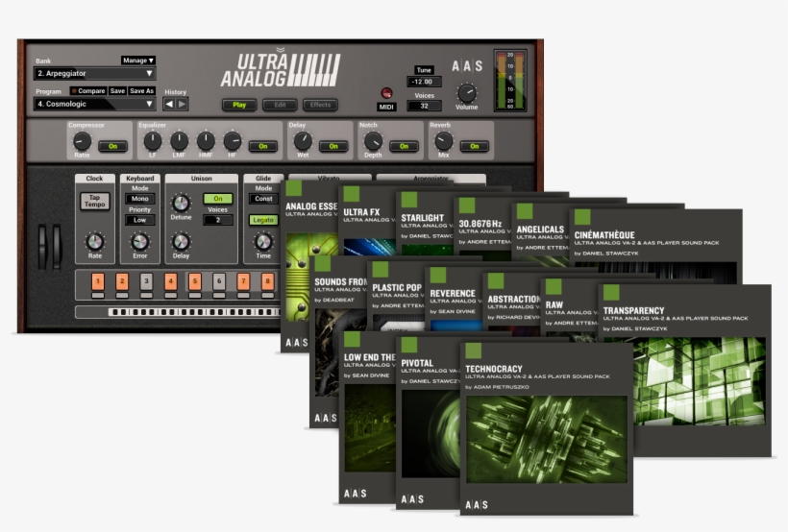
Task: Click the AAS logo in the synth header
Action: 467,66
